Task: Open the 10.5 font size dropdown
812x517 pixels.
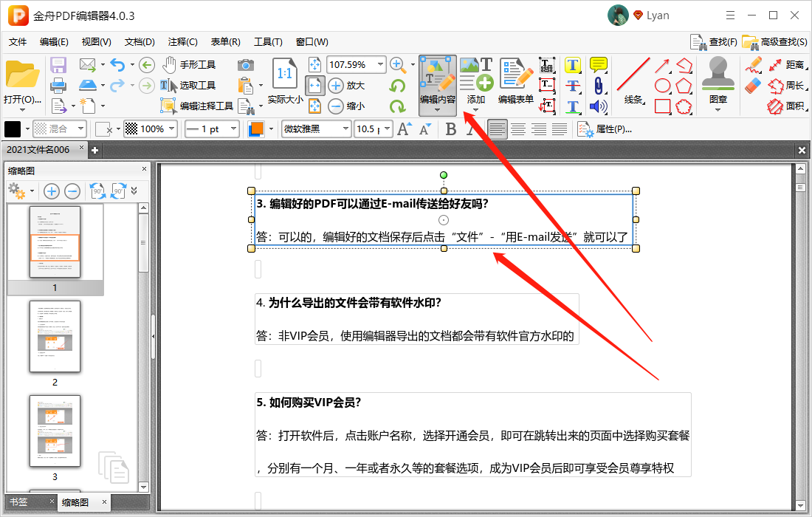Action: pos(387,129)
